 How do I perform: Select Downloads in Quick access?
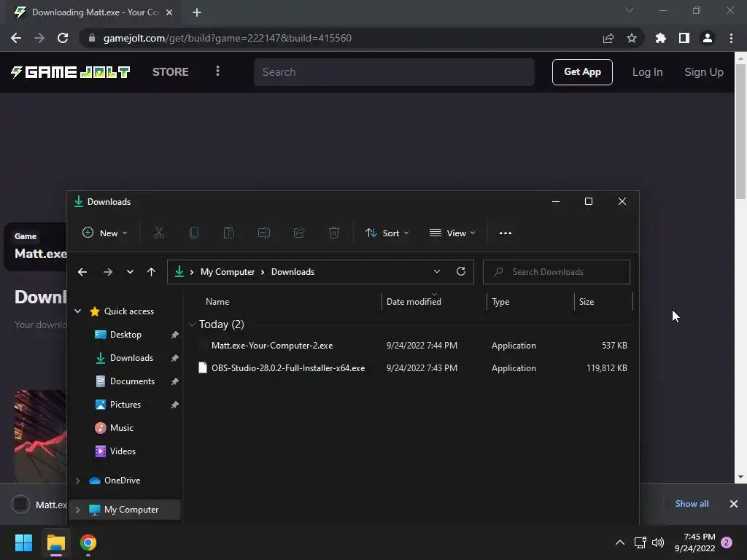pos(131,358)
